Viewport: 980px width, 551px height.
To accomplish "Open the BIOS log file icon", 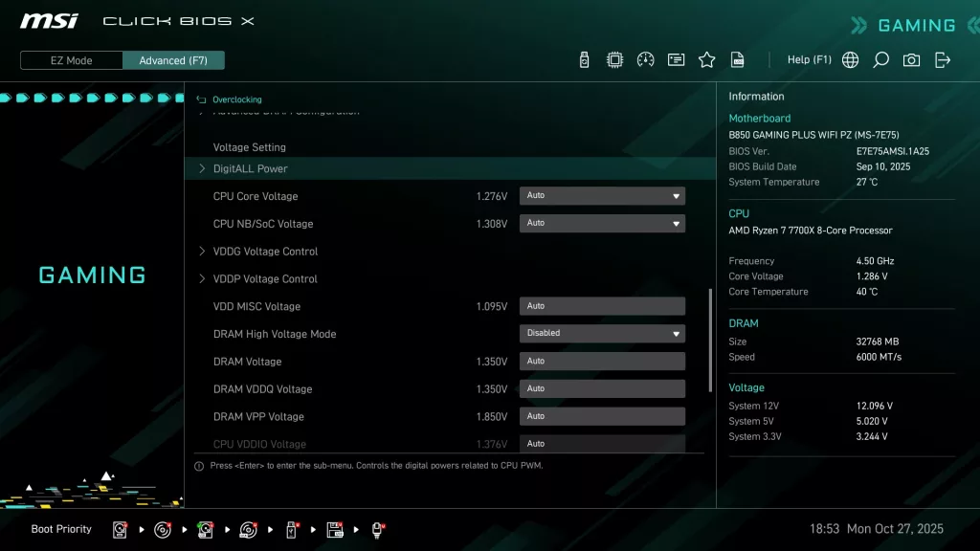I will tap(737, 59).
